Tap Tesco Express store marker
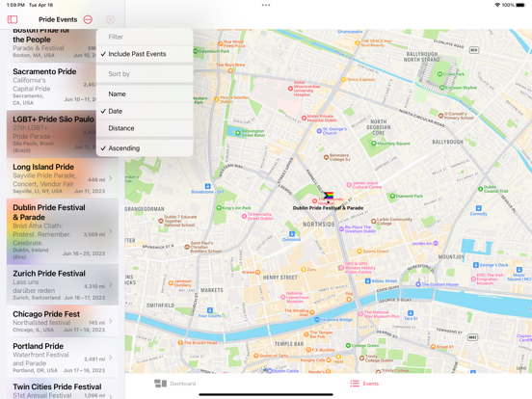The width and height of the screenshot is (532, 399). click(343, 79)
